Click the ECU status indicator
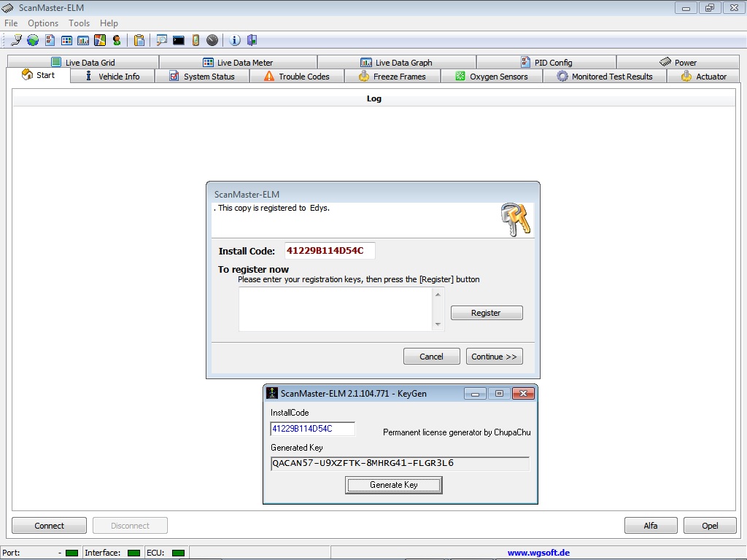Image resolution: width=747 pixels, height=560 pixels. coord(178,553)
